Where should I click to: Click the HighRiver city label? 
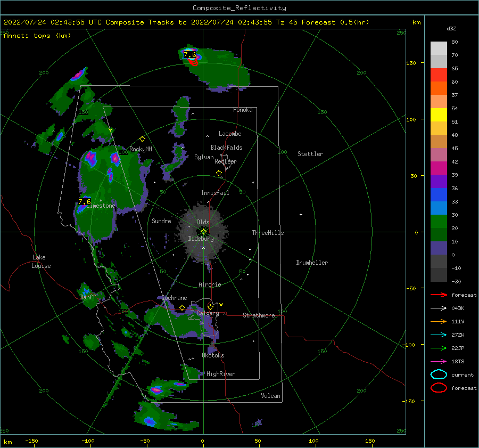click(x=221, y=374)
